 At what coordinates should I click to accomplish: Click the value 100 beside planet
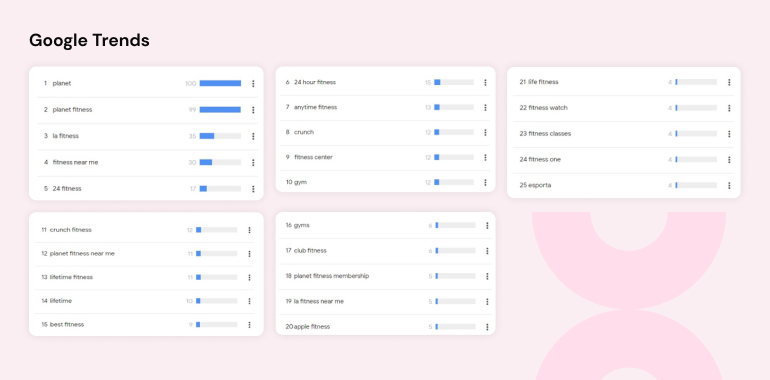click(191, 83)
